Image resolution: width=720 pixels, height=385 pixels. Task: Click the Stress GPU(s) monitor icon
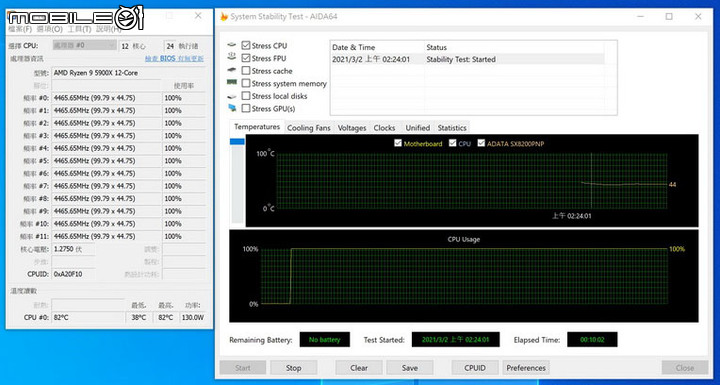tap(232, 108)
